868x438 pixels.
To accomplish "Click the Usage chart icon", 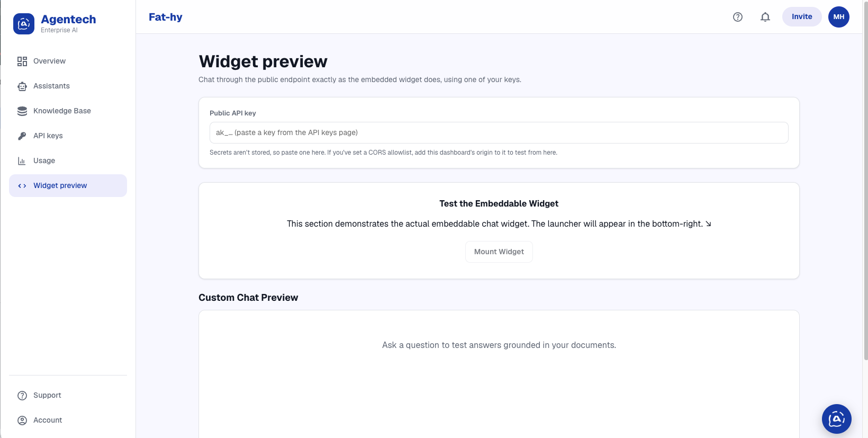I will pos(22,161).
